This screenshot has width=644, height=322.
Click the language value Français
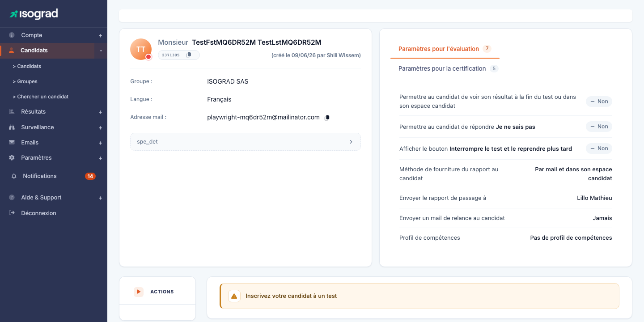[x=219, y=100]
